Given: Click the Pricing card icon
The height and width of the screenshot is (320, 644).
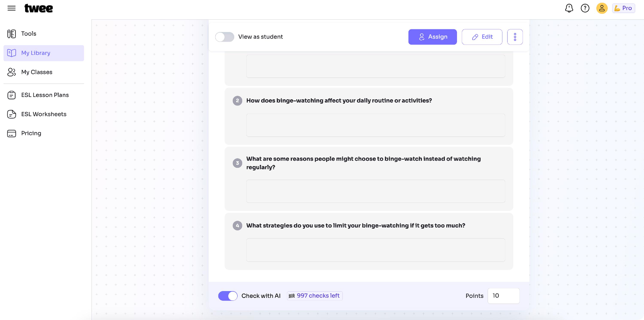Looking at the screenshot, I should coord(12,133).
